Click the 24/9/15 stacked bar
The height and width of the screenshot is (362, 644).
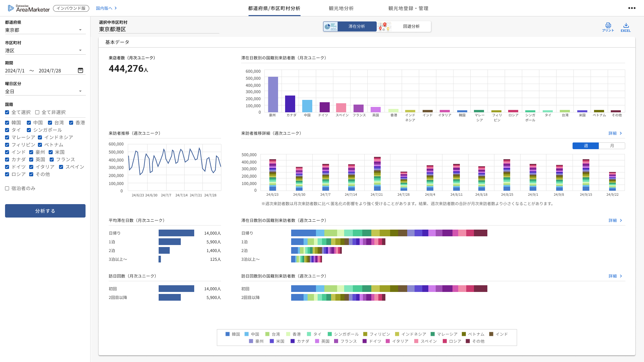click(586, 175)
